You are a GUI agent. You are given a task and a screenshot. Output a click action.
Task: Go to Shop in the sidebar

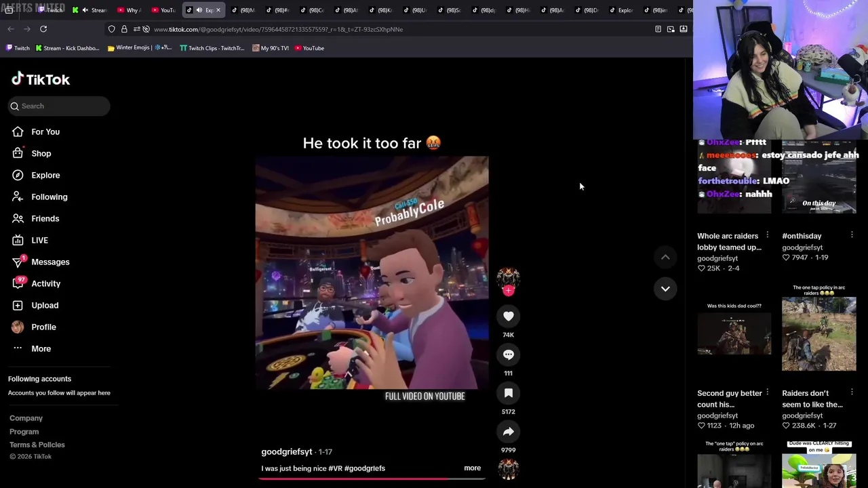click(x=41, y=153)
